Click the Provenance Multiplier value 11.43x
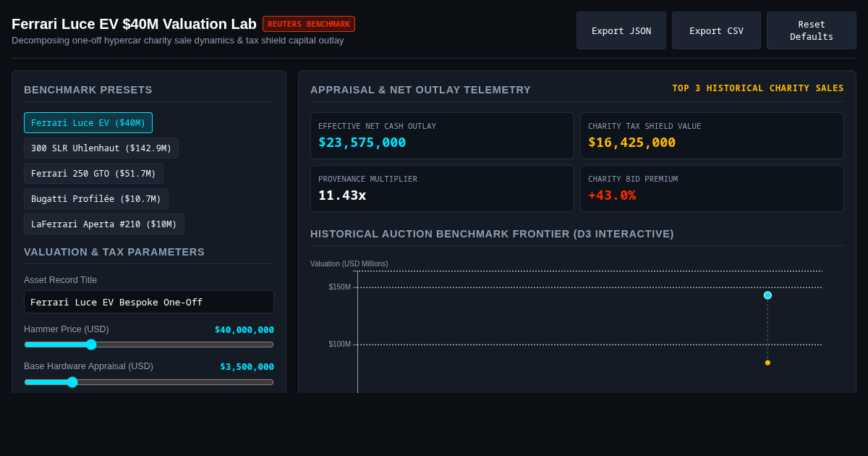 pyautogui.click(x=342, y=195)
